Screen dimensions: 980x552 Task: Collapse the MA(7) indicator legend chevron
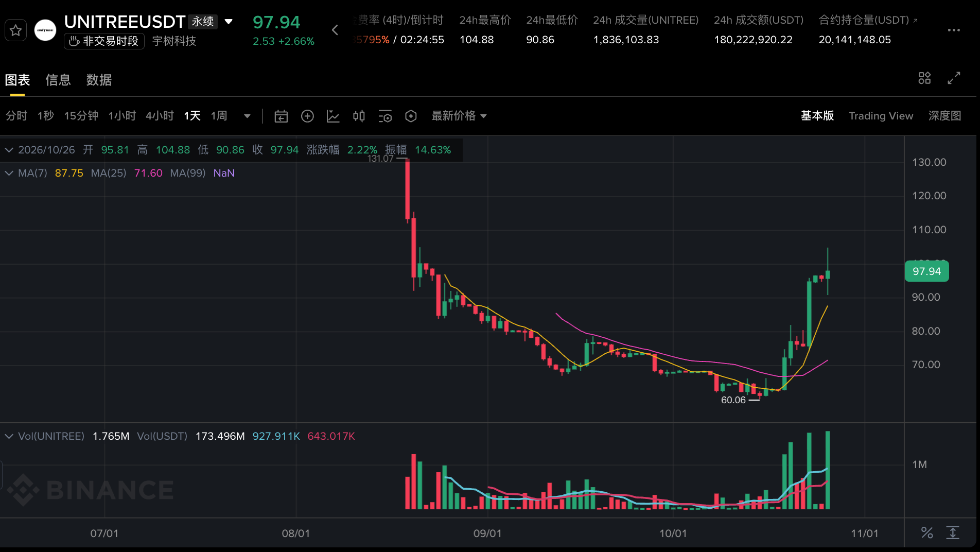click(x=9, y=173)
